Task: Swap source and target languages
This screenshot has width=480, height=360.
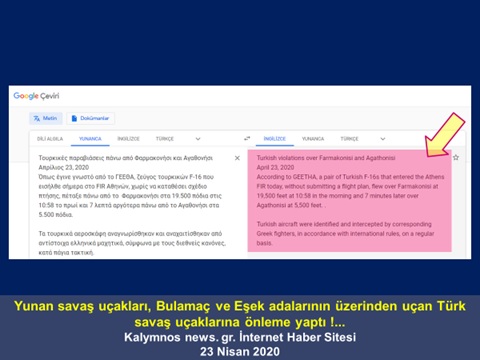Action: [x=247, y=138]
